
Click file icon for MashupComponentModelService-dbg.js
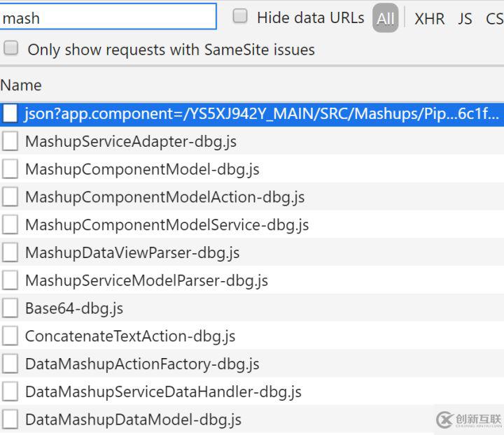point(10,225)
